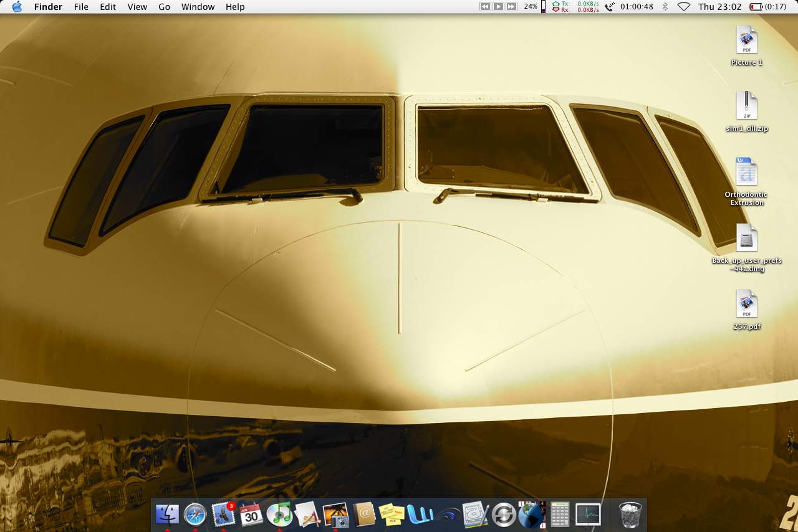798x532 pixels.
Task: Select the Picture 1 PDF on desktop
Action: tap(747, 40)
